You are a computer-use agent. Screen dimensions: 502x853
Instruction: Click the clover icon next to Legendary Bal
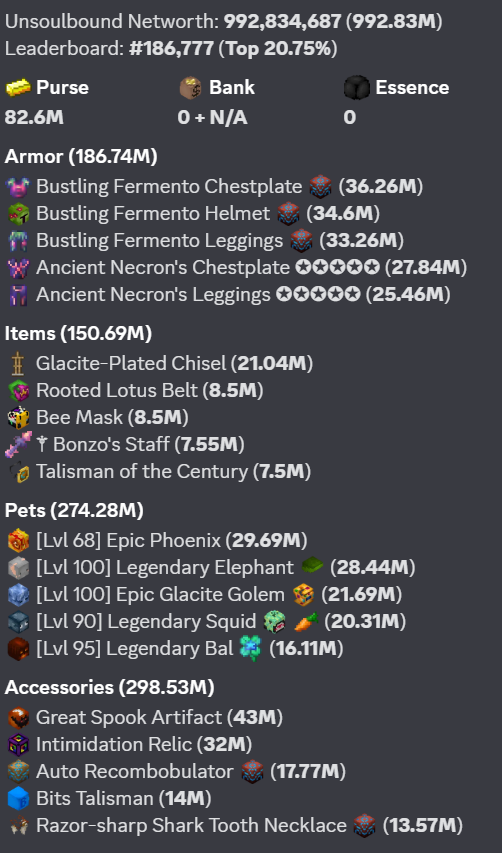(251, 648)
